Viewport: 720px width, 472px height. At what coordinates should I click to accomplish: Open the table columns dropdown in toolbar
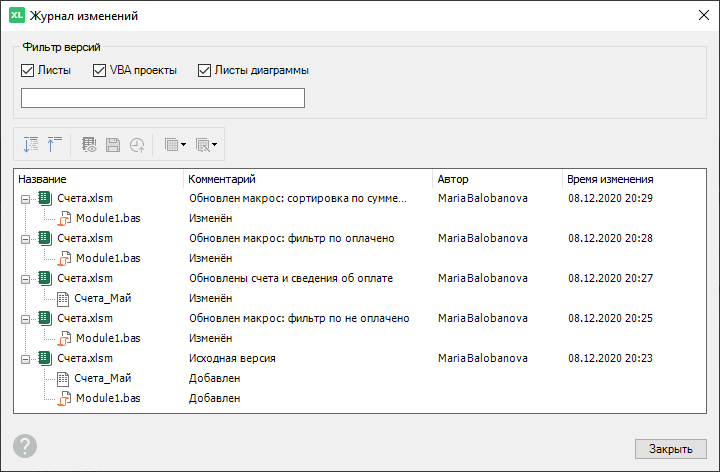[176, 144]
